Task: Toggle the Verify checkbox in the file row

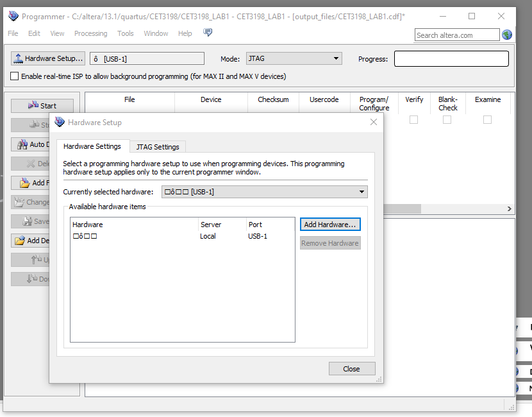Action: point(413,119)
